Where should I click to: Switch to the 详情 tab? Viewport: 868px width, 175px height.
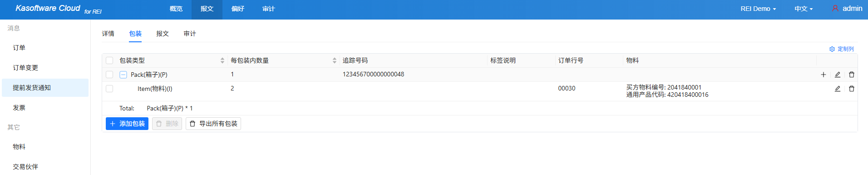[x=108, y=34]
